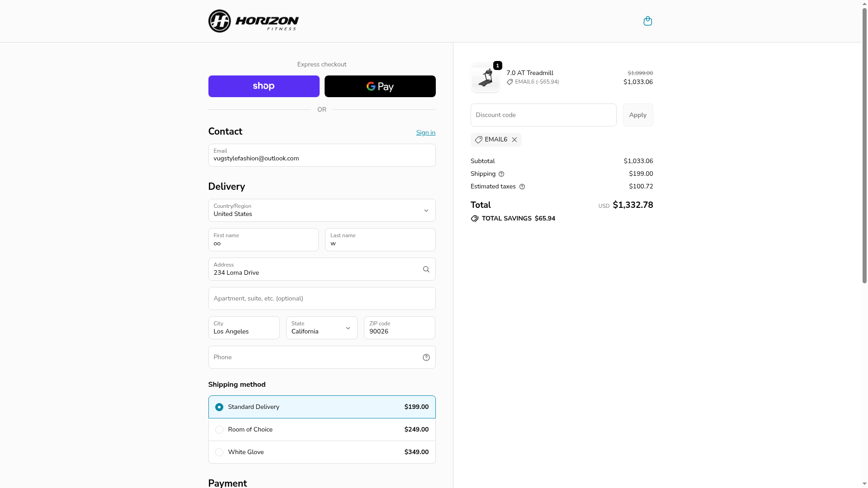Screen dimensions: 868x488
Task: Pay with Shop Pay express checkout
Action: 264,86
